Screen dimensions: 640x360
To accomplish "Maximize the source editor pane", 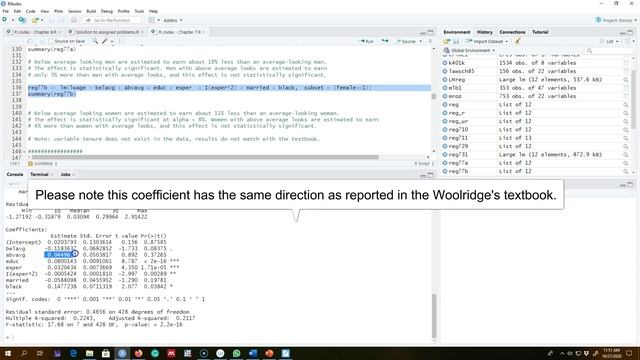I will pyautogui.click(x=430, y=32).
